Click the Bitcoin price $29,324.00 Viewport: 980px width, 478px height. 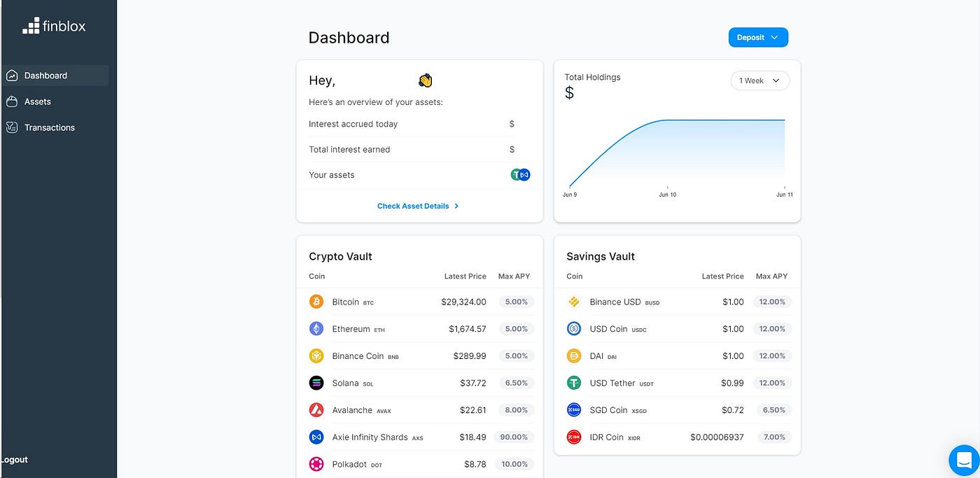click(463, 302)
